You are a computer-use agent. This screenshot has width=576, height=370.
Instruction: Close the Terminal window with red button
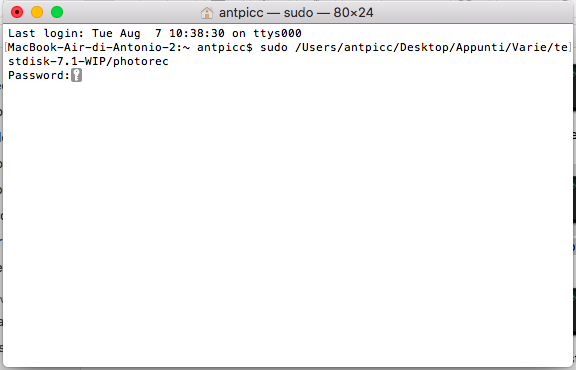click(x=17, y=12)
